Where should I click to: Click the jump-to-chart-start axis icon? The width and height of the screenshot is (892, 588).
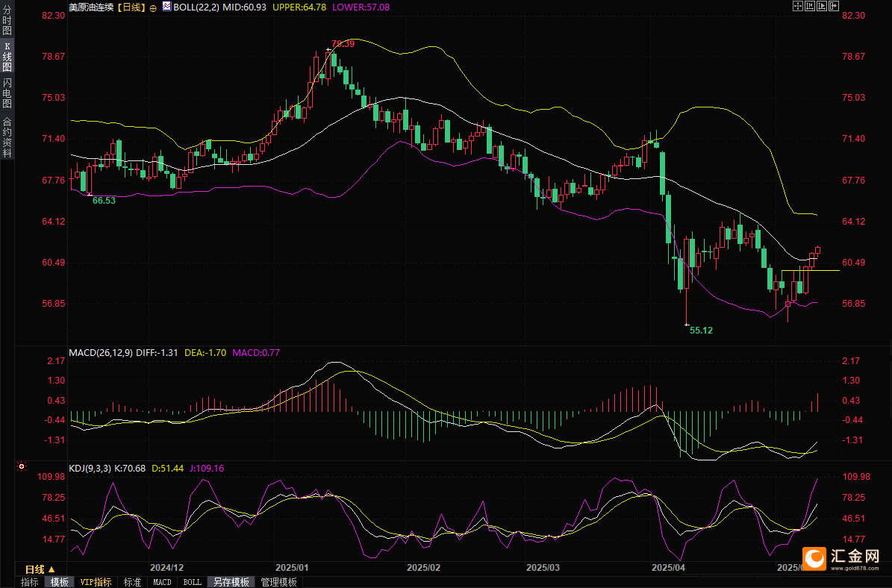click(809, 6)
